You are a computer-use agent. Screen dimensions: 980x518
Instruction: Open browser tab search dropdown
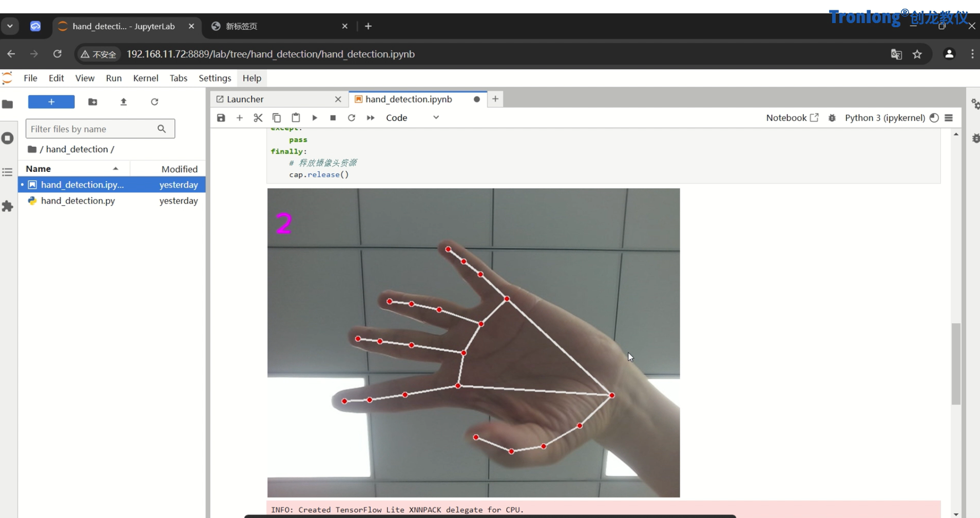(10, 26)
